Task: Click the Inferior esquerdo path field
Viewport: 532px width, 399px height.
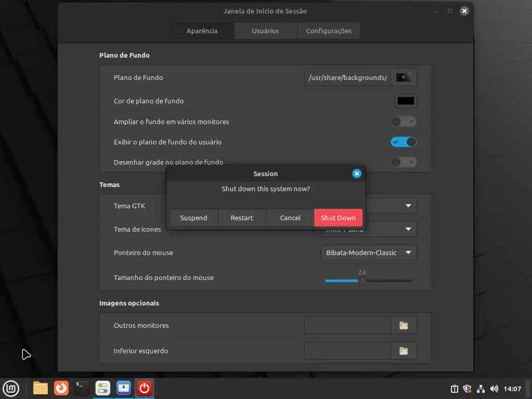Action: [x=348, y=351]
